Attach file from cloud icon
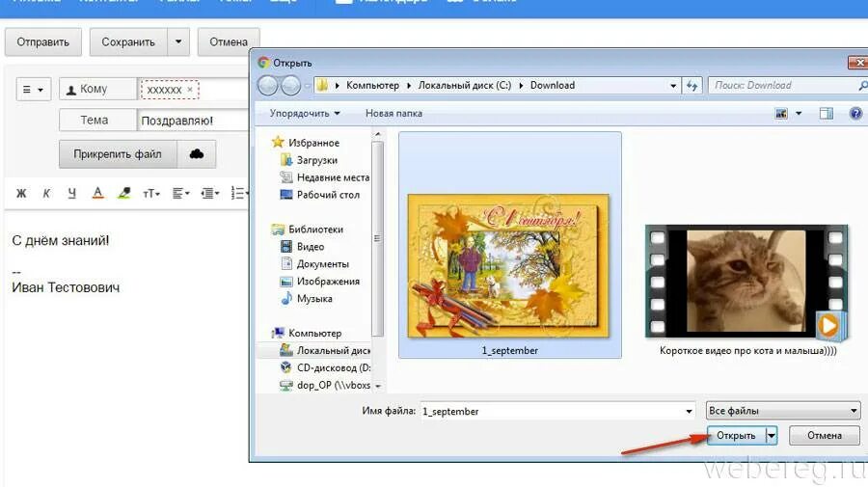Screen dimensions: 868x487 pos(197,154)
